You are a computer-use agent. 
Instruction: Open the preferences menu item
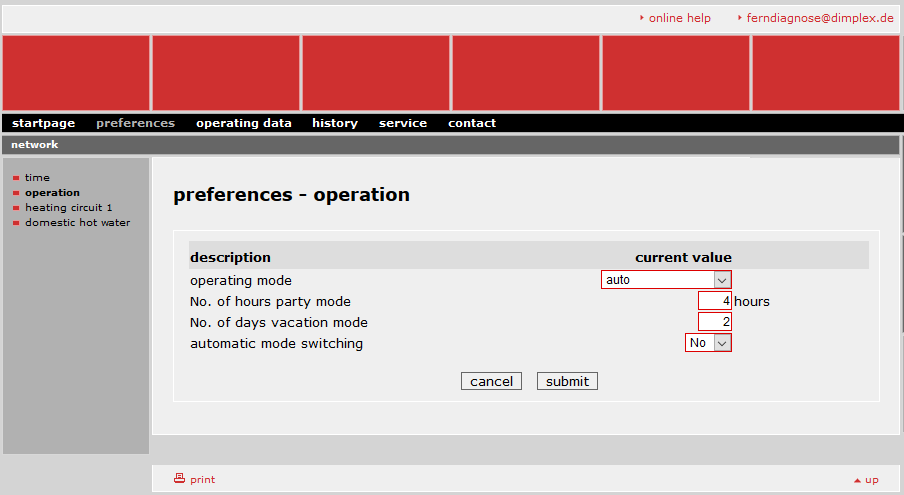tap(135, 123)
